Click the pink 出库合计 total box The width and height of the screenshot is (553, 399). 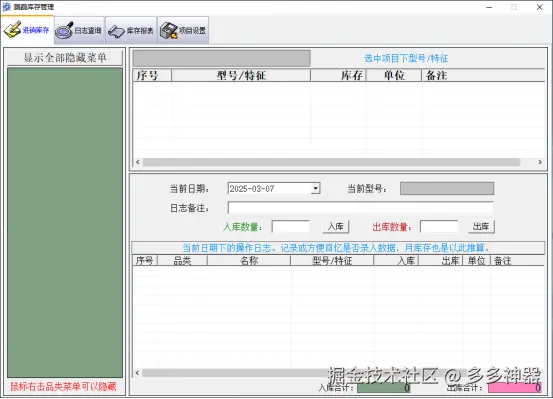coord(515,388)
